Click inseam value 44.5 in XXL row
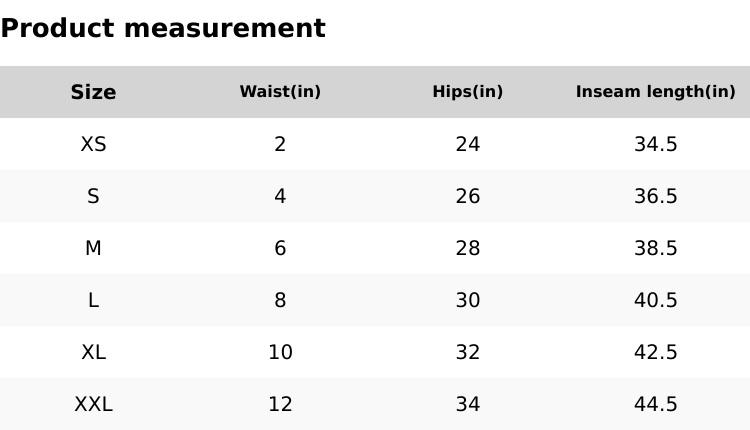The width and height of the screenshot is (750, 430). [x=655, y=404]
